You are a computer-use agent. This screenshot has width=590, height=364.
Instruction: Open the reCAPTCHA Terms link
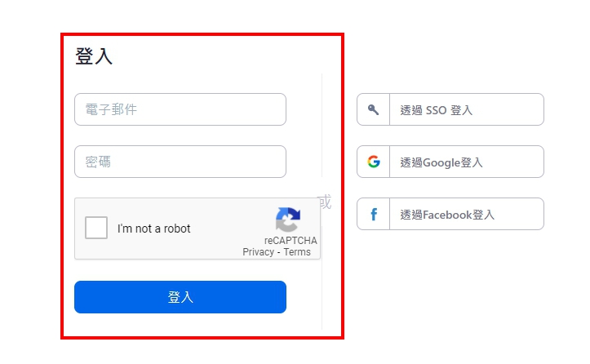pos(297,252)
